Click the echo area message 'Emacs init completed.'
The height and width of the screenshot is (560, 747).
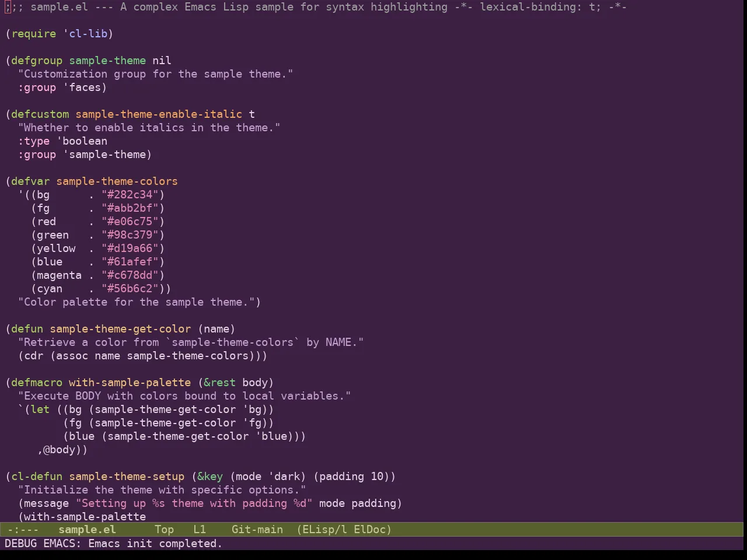click(155, 544)
